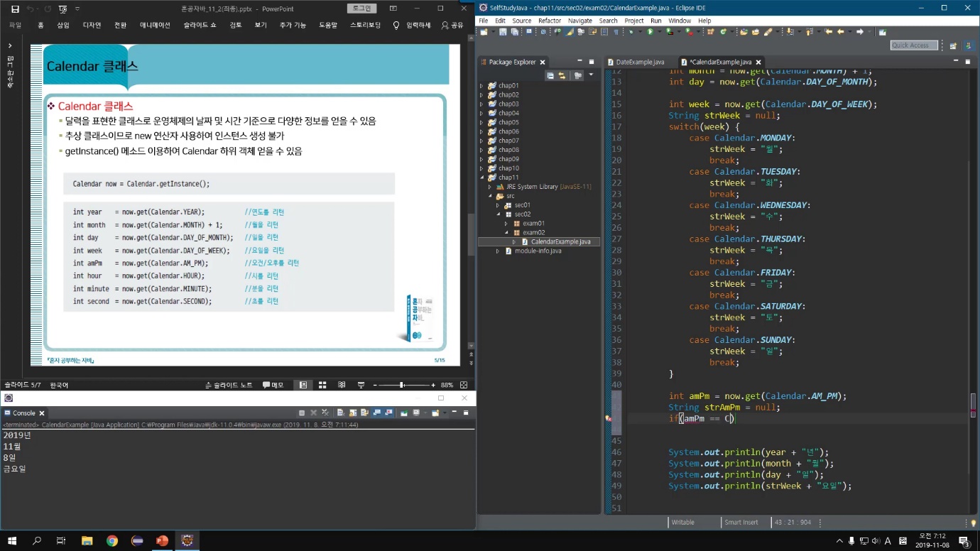Click the Save icon in PowerPoint title bar

(x=15, y=9)
